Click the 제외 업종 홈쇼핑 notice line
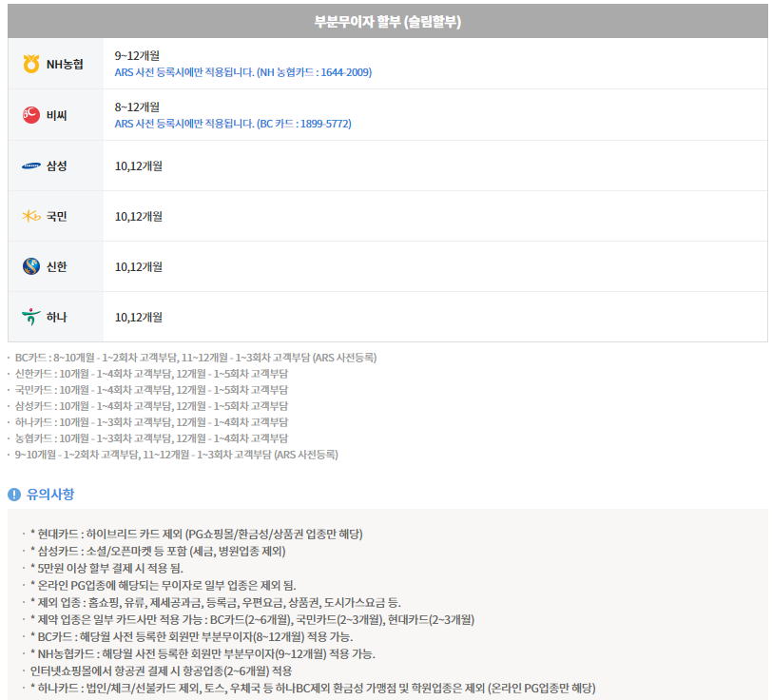 tap(216, 602)
